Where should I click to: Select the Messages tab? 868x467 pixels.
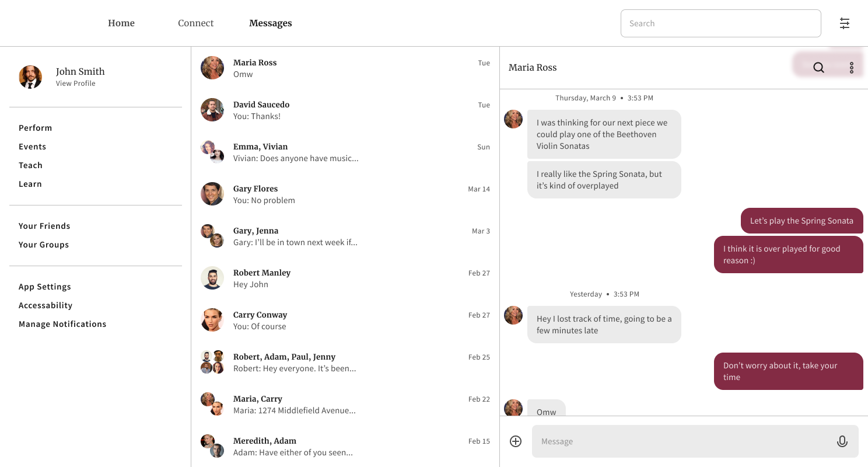pos(270,23)
